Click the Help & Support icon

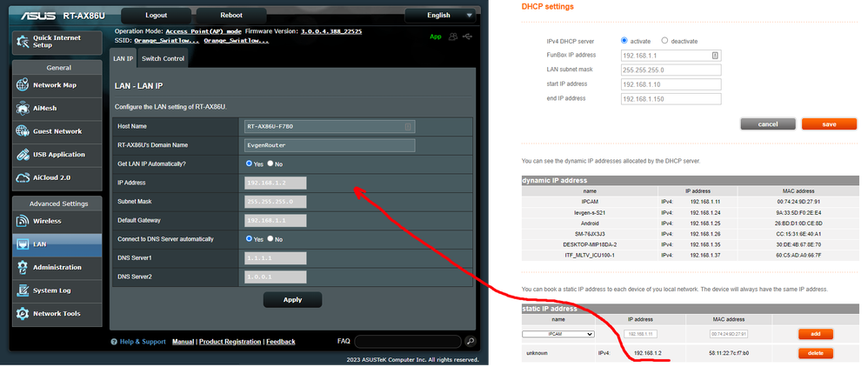tap(114, 342)
